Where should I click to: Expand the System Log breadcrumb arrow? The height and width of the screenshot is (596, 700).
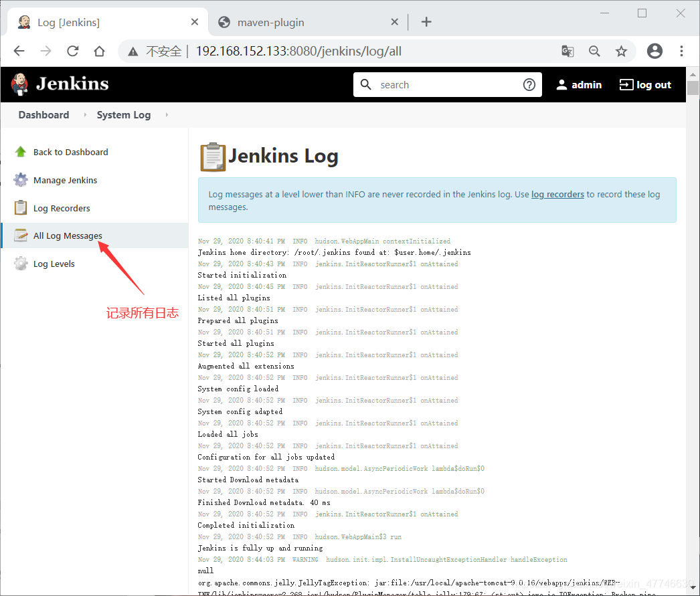tap(167, 114)
